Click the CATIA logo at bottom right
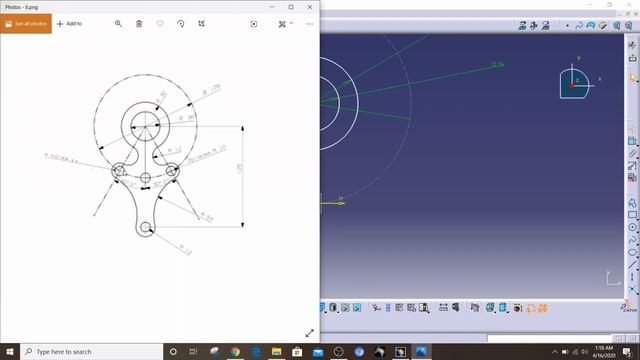This screenshot has height=360, width=640. pos(629,307)
